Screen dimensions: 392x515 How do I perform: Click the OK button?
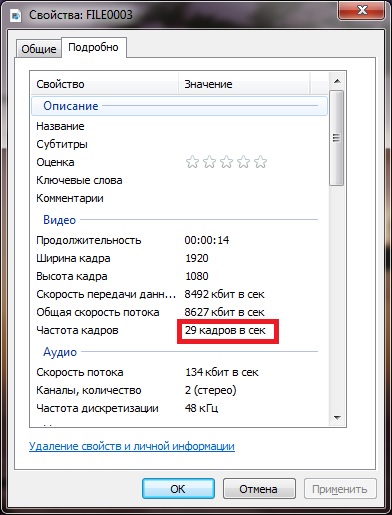coord(178,489)
